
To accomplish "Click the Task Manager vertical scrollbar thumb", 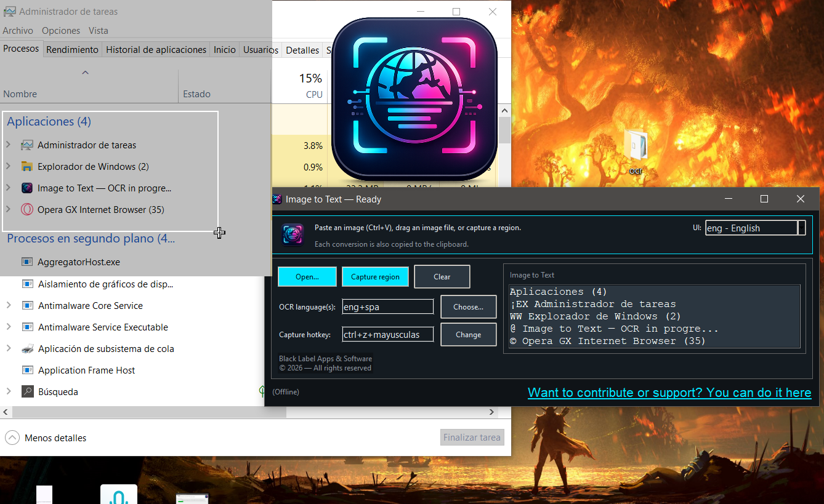I will click(504, 130).
